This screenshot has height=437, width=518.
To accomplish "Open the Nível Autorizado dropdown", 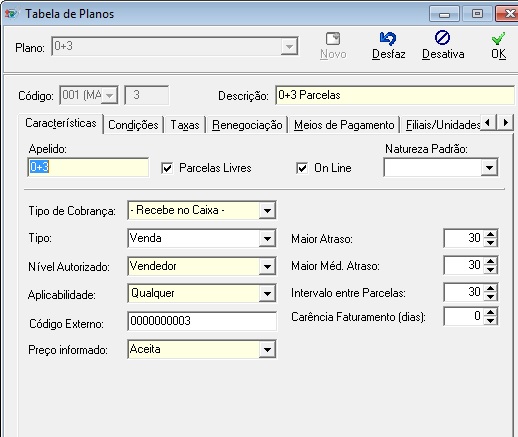I will [267, 266].
